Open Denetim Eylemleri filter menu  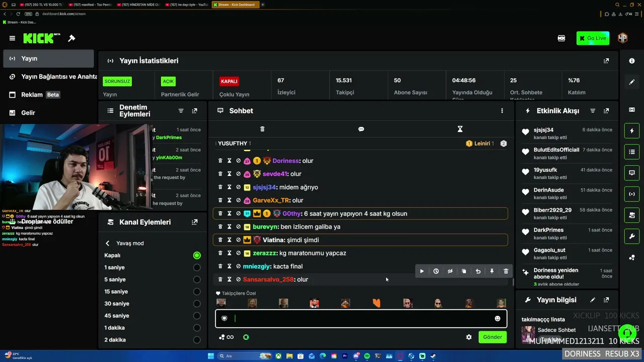coord(181,111)
